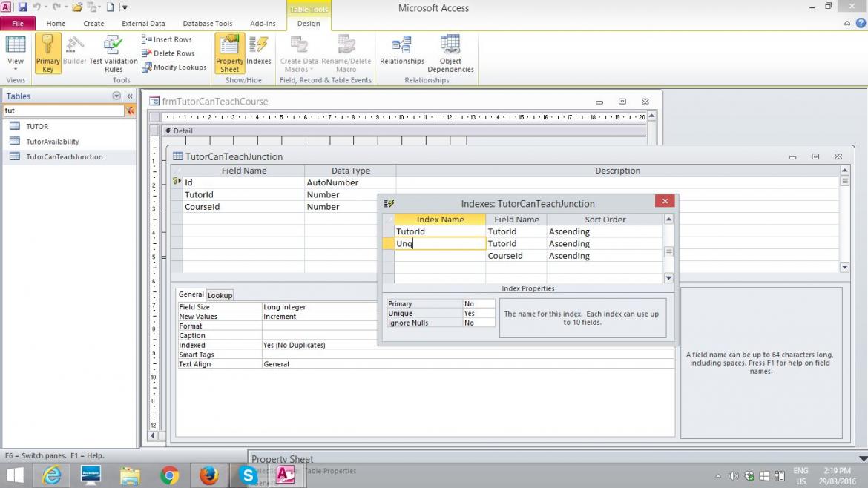Switch to the Create ribbon tab
Image resolution: width=868 pixels, height=488 pixels.
pyautogui.click(x=93, y=23)
